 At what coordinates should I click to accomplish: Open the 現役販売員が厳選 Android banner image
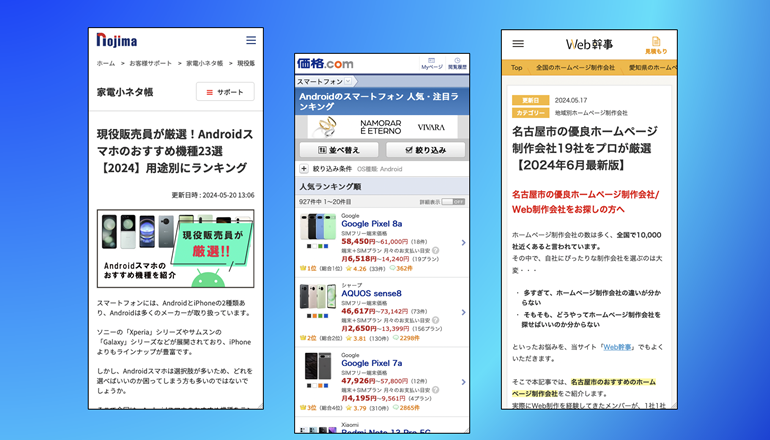(x=176, y=248)
